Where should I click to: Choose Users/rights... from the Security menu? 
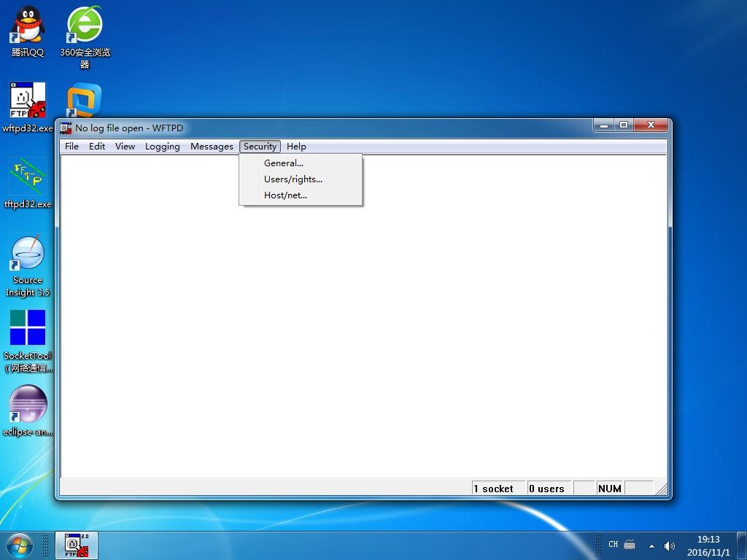(x=301, y=179)
